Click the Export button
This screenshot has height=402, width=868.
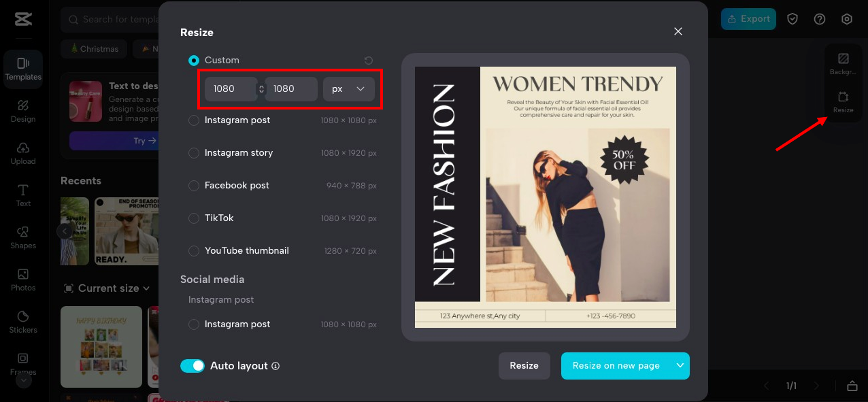click(x=748, y=19)
